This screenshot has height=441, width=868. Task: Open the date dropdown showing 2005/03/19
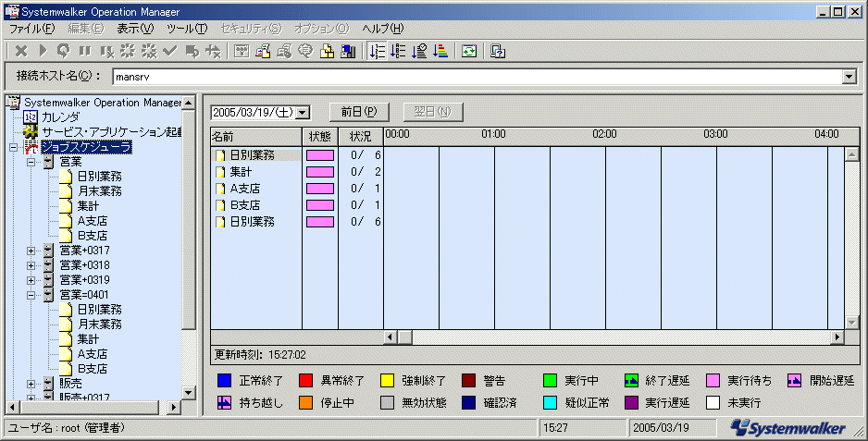click(303, 112)
